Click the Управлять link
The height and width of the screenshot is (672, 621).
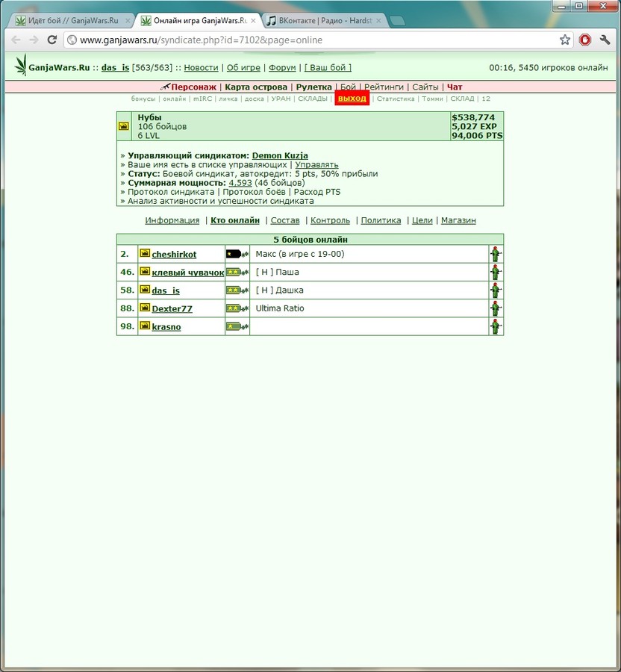coord(316,164)
